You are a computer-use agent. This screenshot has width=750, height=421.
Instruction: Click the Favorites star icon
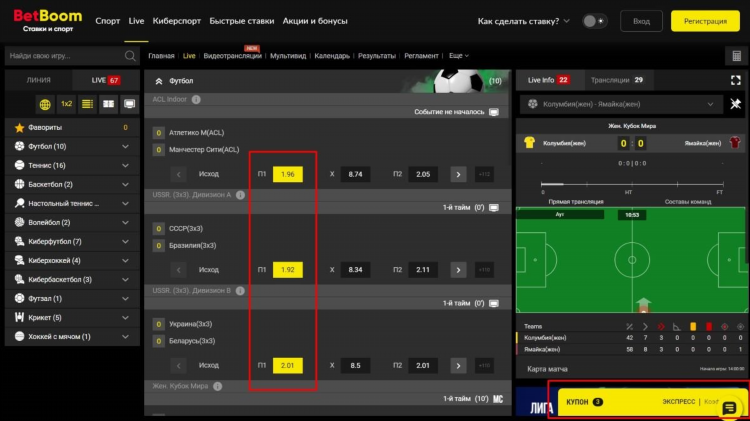(x=19, y=127)
